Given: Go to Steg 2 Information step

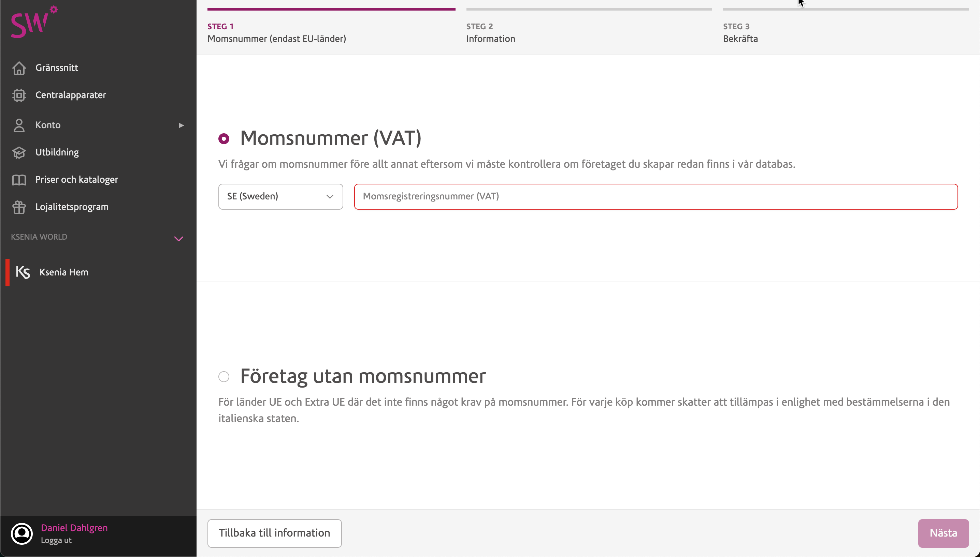Looking at the screenshot, I should (490, 33).
